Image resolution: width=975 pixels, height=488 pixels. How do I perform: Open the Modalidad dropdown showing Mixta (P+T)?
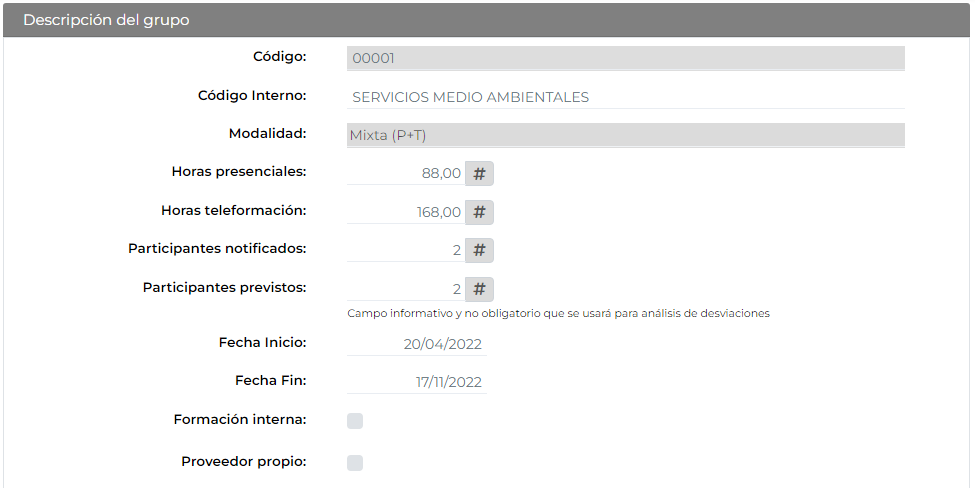coord(626,135)
